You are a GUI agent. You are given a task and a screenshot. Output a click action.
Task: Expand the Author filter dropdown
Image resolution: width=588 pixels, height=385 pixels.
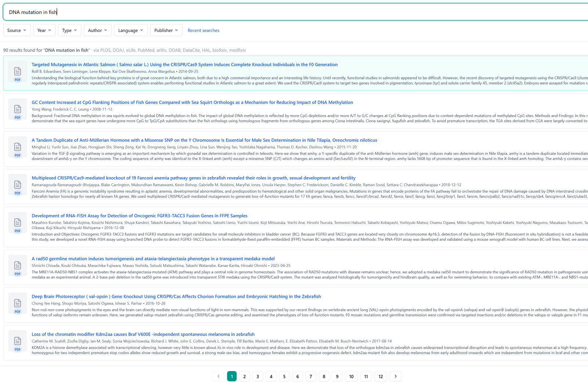click(97, 30)
